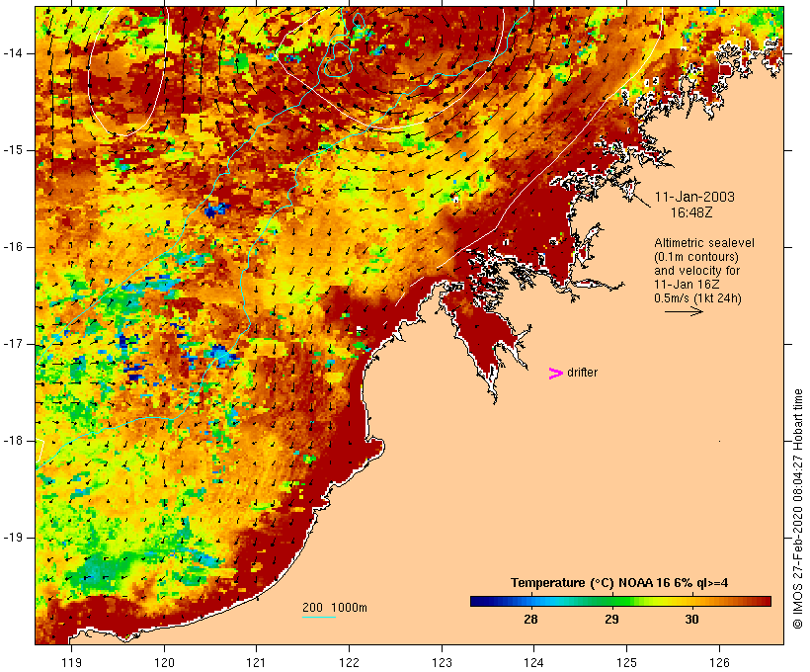Click the '30' color bar tick label
This screenshot has width=810, height=672.
pyautogui.click(x=691, y=619)
